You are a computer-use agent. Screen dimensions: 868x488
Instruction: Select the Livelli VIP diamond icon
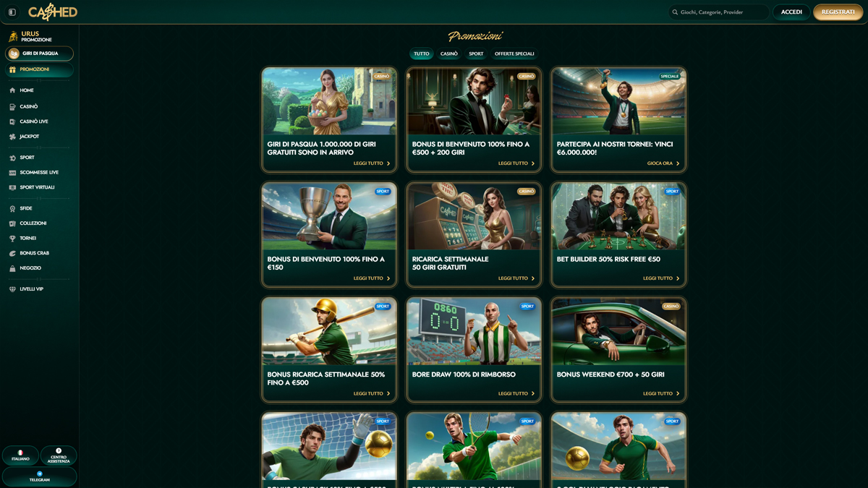click(x=12, y=289)
